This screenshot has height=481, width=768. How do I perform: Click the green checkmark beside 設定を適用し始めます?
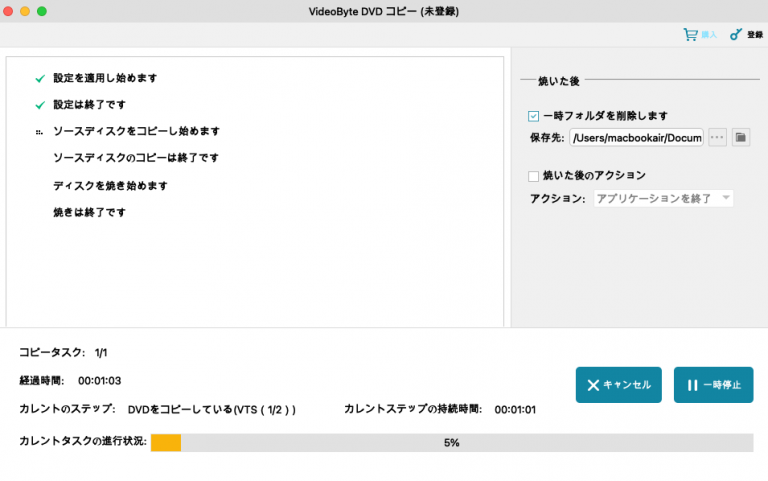point(40,78)
